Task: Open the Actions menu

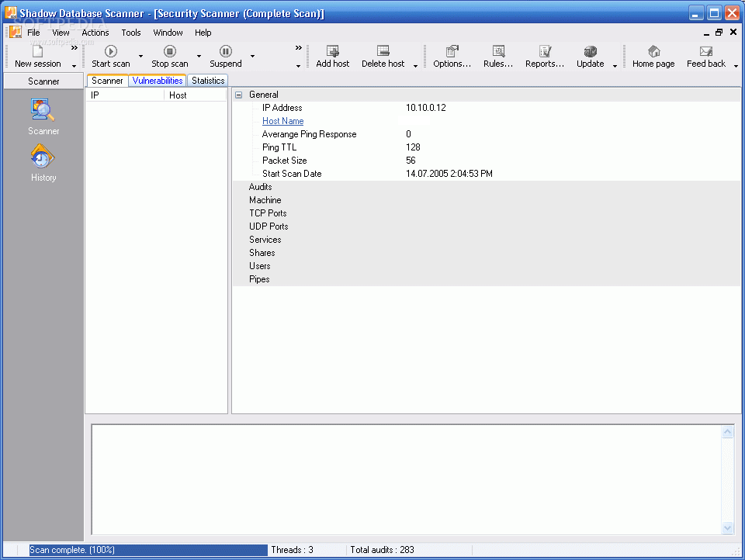Action: pyautogui.click(x=95, y=33)
